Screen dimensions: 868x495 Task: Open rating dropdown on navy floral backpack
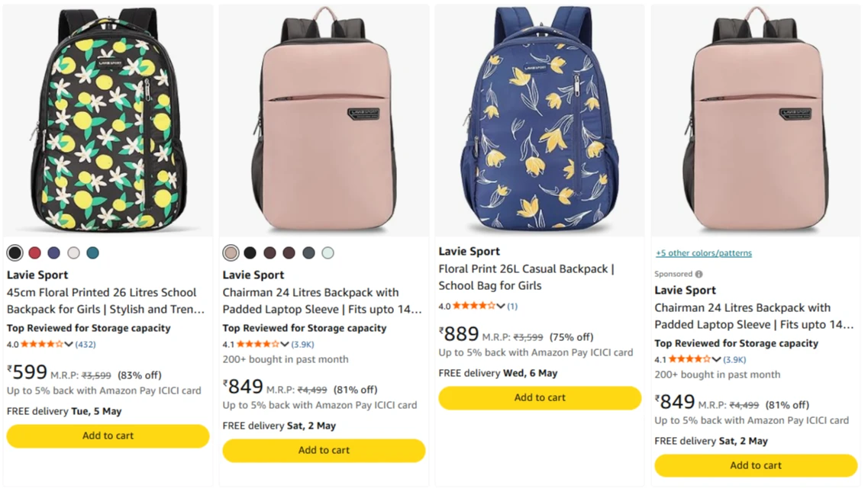click(x=501, y=307)
